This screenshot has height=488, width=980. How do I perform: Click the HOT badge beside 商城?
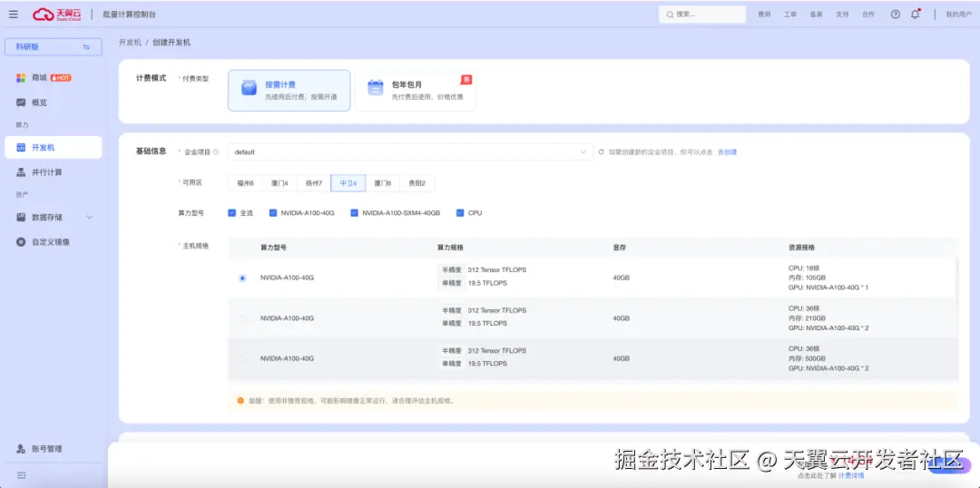pos(61,77)
